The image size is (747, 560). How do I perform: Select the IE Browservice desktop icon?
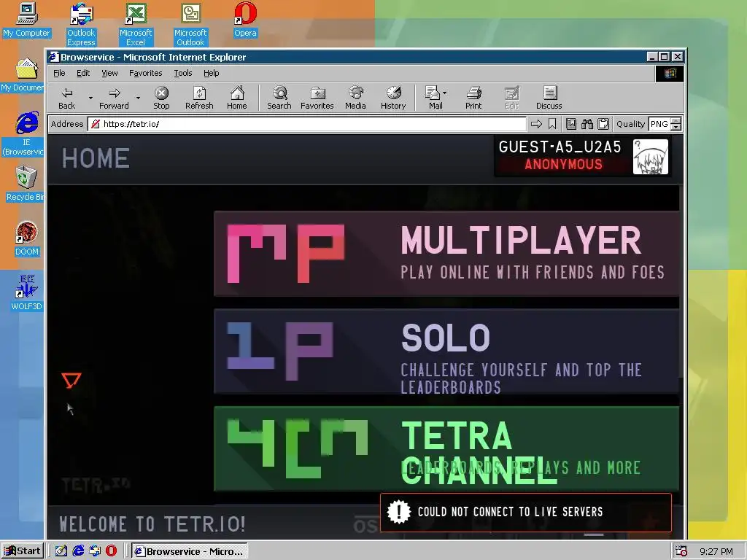[24, 134]
